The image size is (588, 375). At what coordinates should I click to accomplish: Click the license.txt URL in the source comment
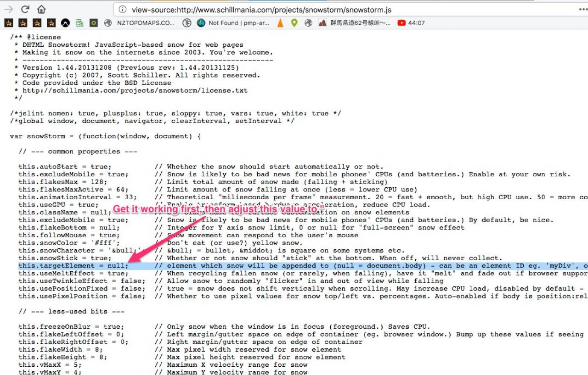coord(135,90)
